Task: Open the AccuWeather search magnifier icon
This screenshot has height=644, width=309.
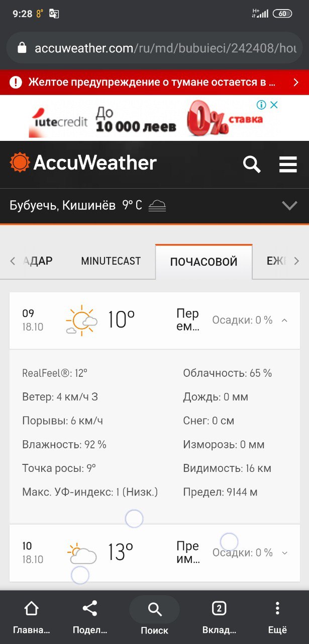Action: coord(251,164)
